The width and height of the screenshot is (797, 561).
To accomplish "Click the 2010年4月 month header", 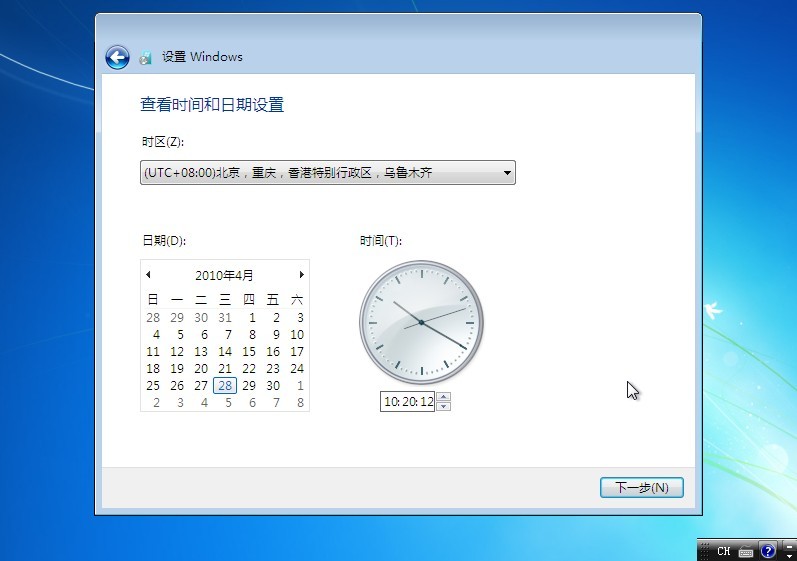I will (x=224, y=275).
